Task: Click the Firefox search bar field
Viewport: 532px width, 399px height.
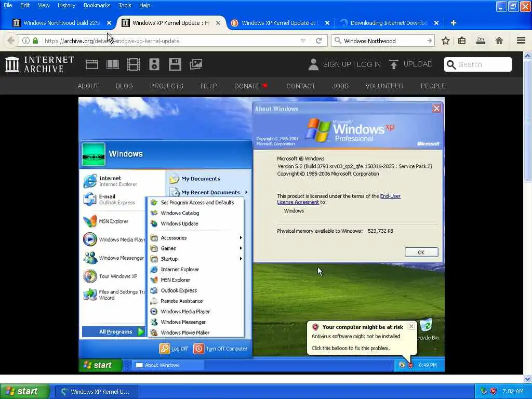Action: coord(383,41)
